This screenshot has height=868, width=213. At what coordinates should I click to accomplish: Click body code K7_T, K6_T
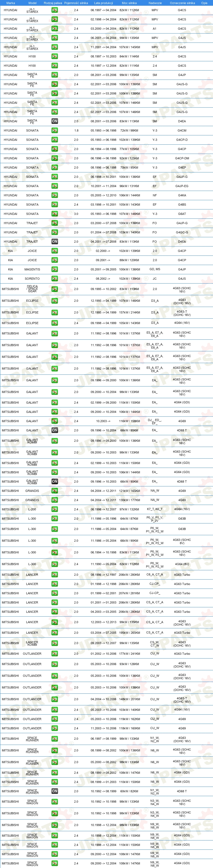[155, 509]
